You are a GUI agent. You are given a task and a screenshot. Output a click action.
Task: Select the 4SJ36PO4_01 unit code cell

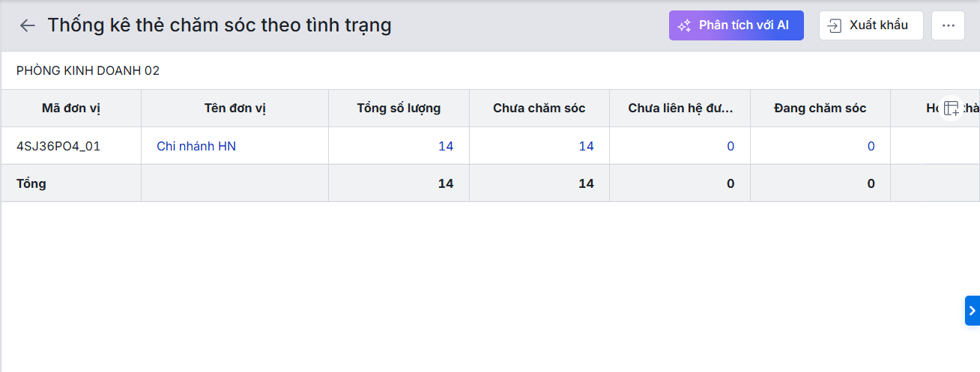(x=58, y=146)
